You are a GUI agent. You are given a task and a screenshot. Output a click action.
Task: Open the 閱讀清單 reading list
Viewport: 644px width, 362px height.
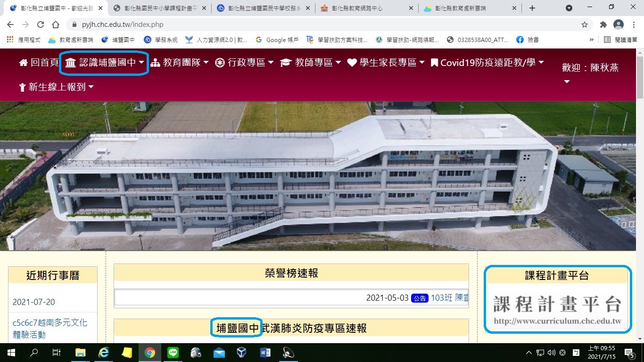click(621, 40)
